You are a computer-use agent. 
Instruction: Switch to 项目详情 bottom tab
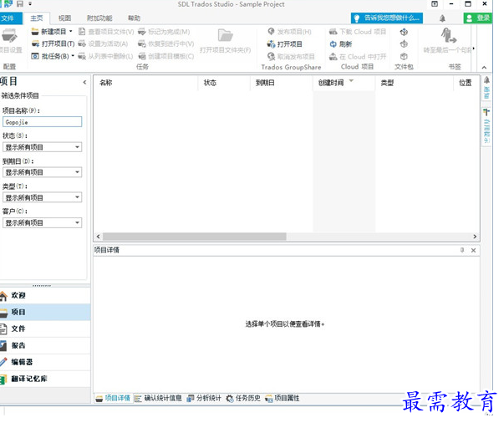click(113, 399)
